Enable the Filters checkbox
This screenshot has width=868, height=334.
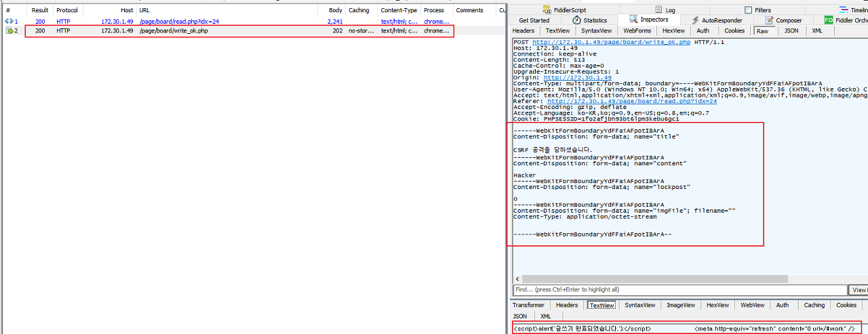[748, 10]
